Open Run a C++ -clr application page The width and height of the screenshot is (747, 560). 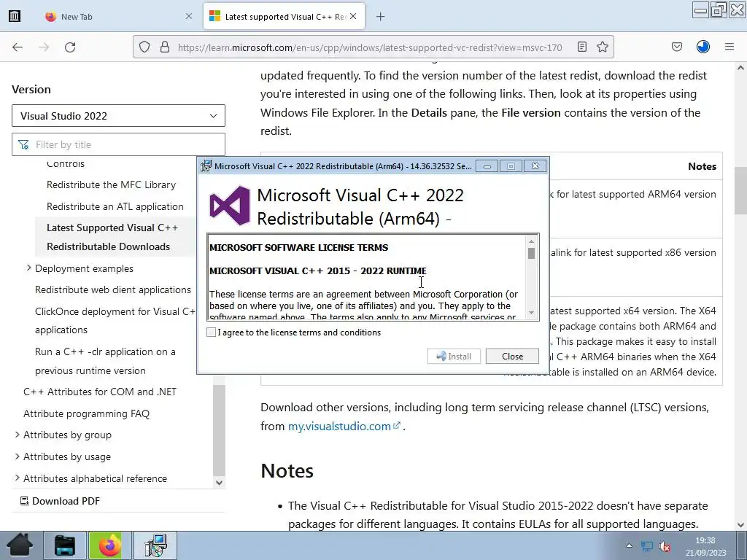(105, 361)
